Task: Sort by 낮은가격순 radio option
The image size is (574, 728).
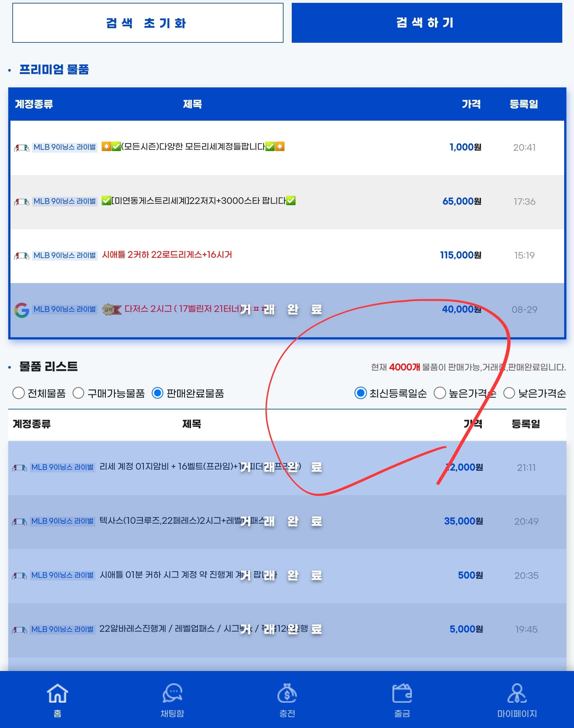Action: click(509, 393)
